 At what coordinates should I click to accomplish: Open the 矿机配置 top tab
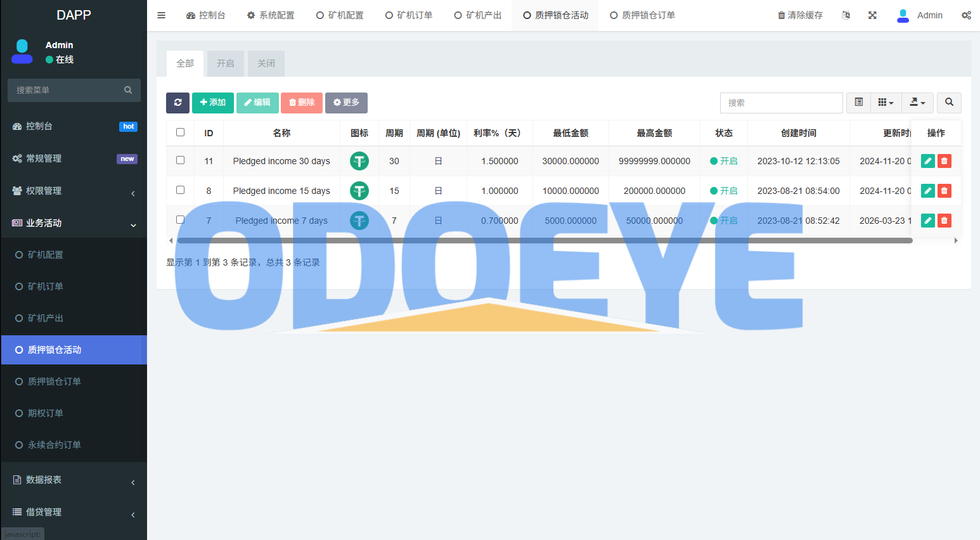pyautogui.click(x=340, y=15)
